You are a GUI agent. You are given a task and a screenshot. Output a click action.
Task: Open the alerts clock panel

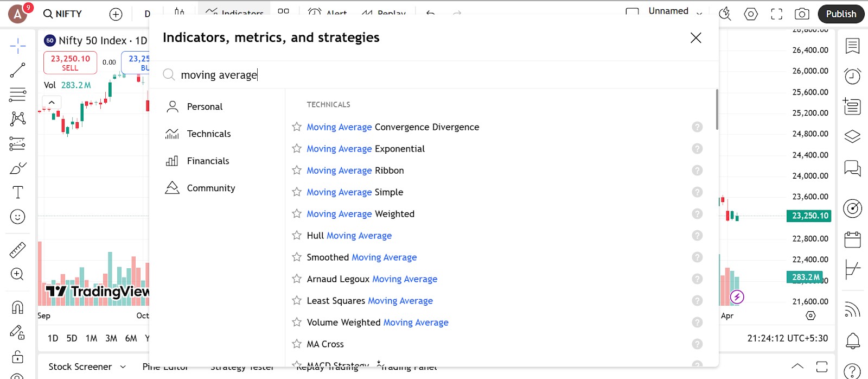pyautogui.click(x=852, y=76)
